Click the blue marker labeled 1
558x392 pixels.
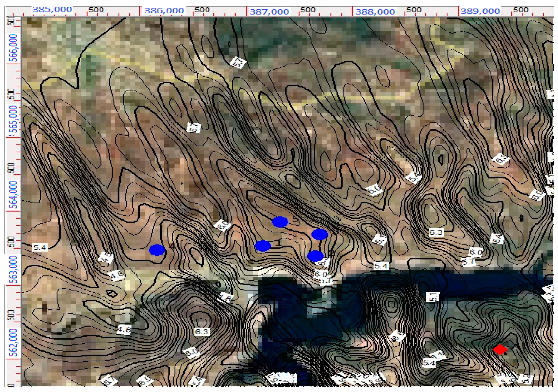point(262,246)
